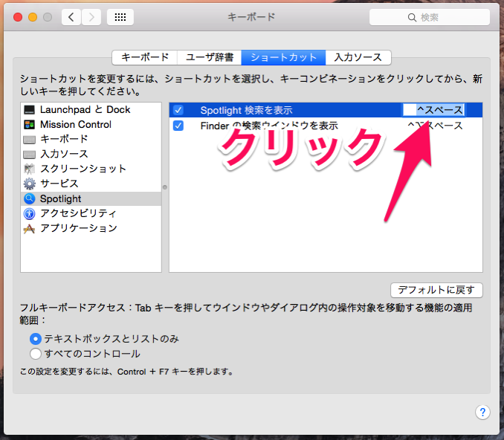Click the ^スペース shortcut field for Spotlight
This screenshot has height=440, width=504.
tap(433, 110)
